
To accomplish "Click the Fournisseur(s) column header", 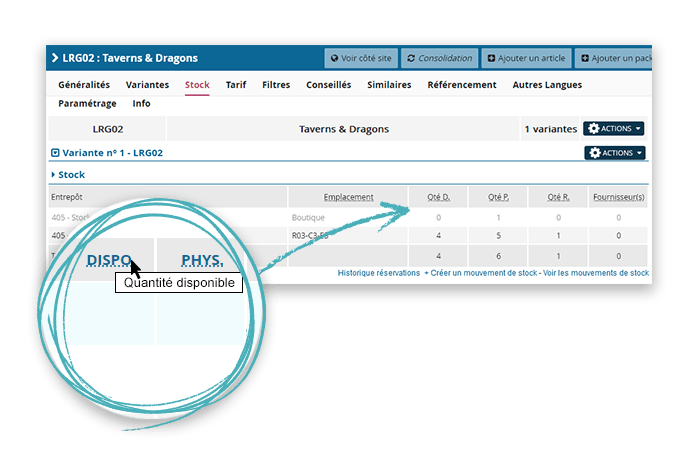I will pos(619,197).
